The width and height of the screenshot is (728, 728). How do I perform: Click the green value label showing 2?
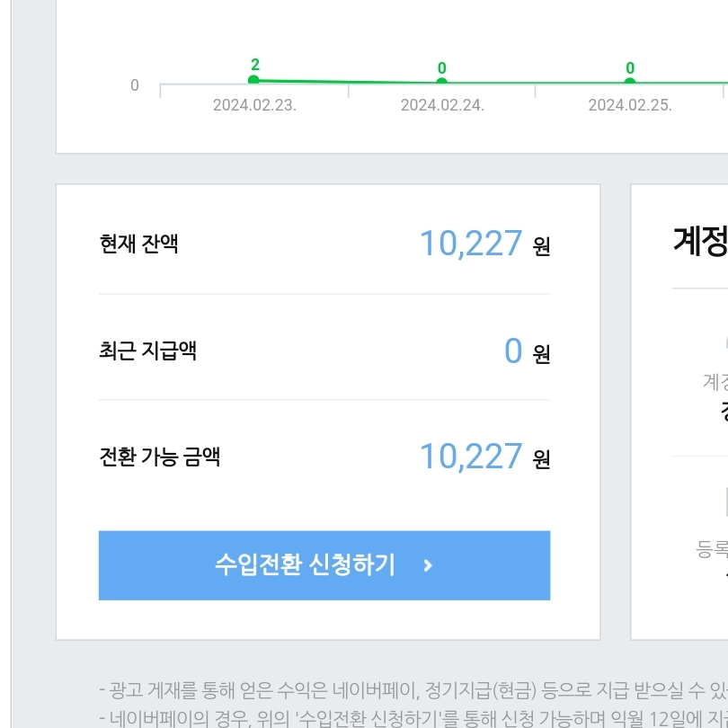click(254, 64)
